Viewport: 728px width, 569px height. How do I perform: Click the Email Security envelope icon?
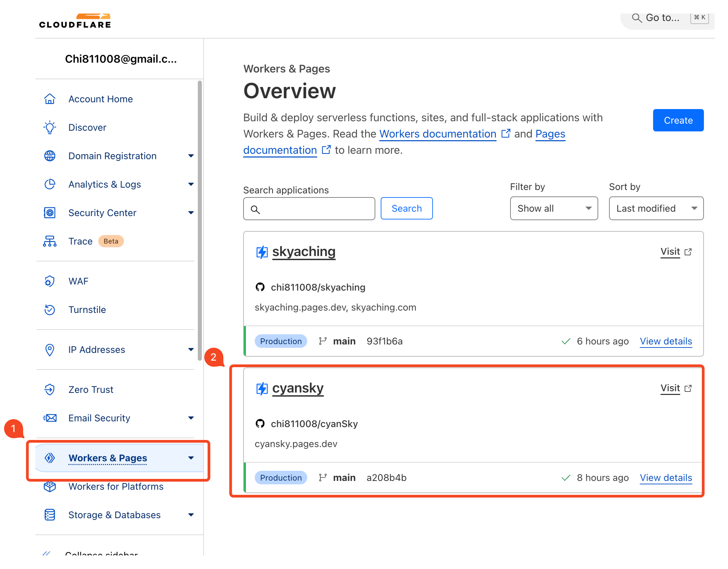point(50,418)
